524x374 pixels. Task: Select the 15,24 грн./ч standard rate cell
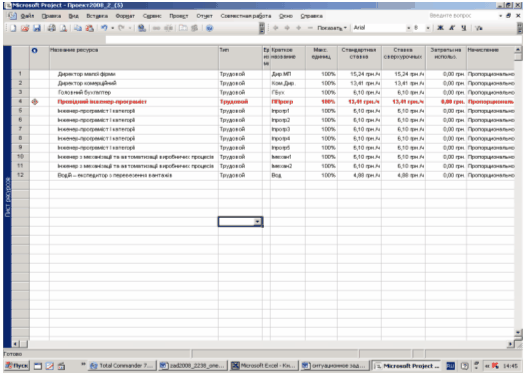tap(359, 74)
